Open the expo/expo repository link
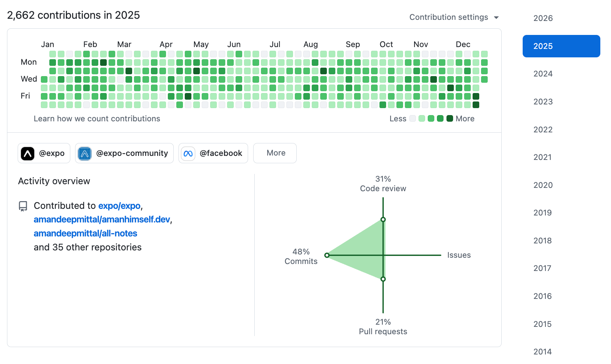611x364 pixels. [119, 206]
